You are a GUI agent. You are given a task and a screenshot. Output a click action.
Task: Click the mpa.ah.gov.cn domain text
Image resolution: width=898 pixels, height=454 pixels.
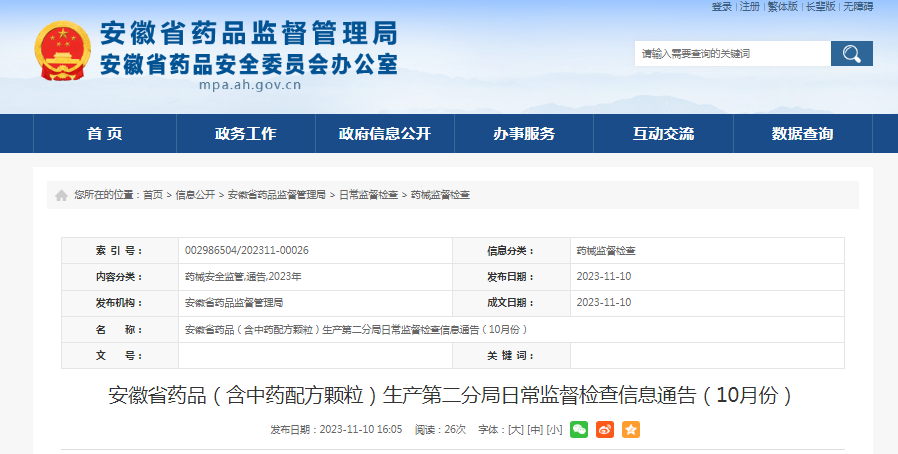pos(250,85)
